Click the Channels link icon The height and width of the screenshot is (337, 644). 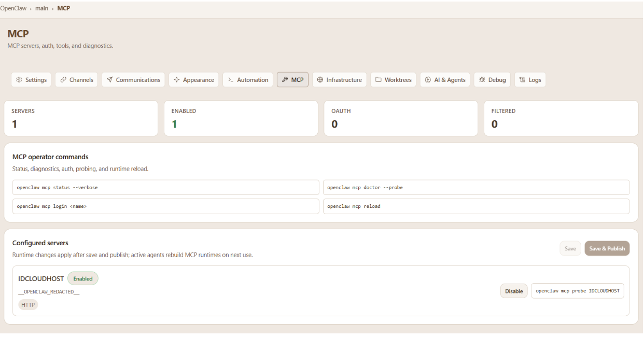(x=63, y=80)
